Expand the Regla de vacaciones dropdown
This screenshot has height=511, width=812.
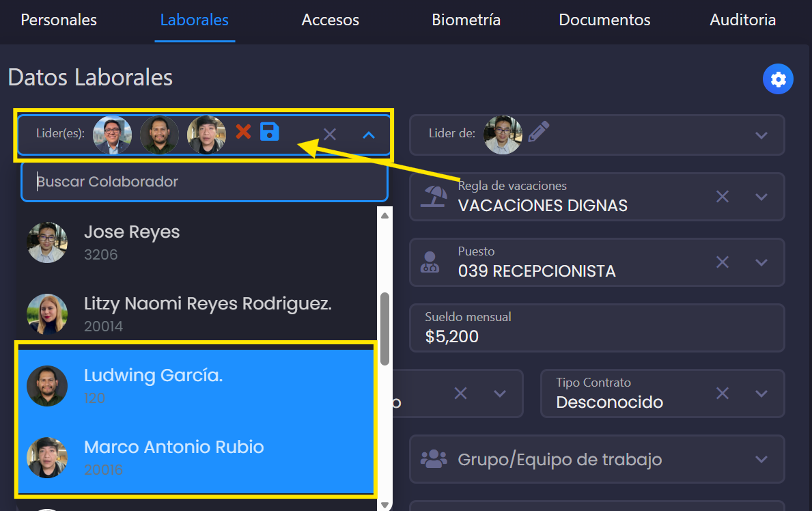tap(761, 197)
